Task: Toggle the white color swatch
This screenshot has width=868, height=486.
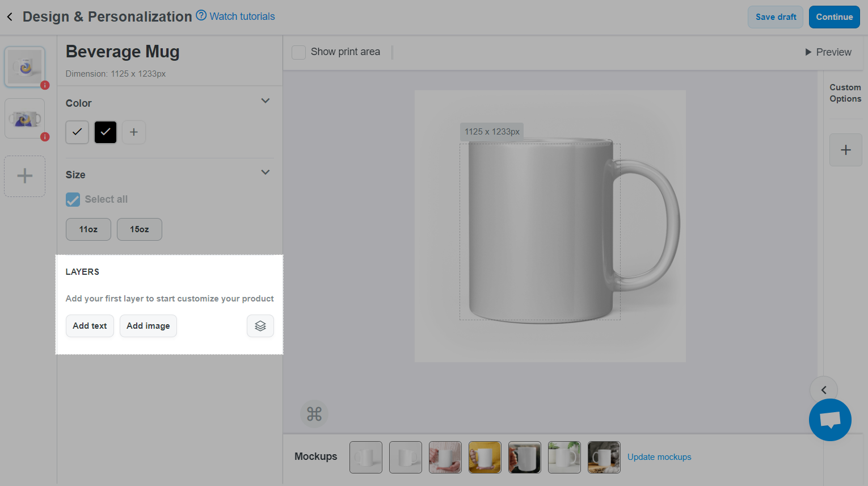Action: coord(77,132)
